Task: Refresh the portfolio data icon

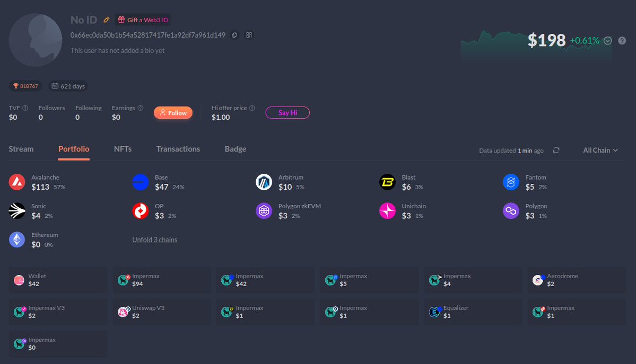Action: 556,150
